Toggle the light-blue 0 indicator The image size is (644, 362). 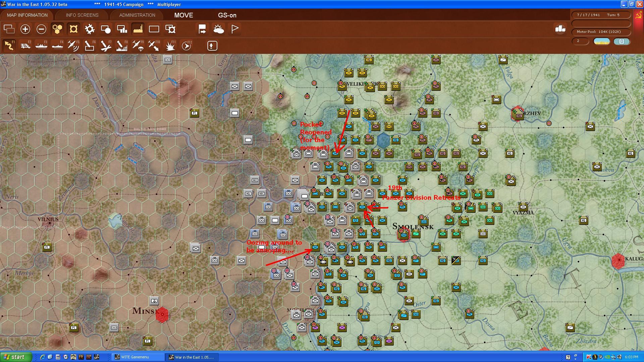coord(622,41)
